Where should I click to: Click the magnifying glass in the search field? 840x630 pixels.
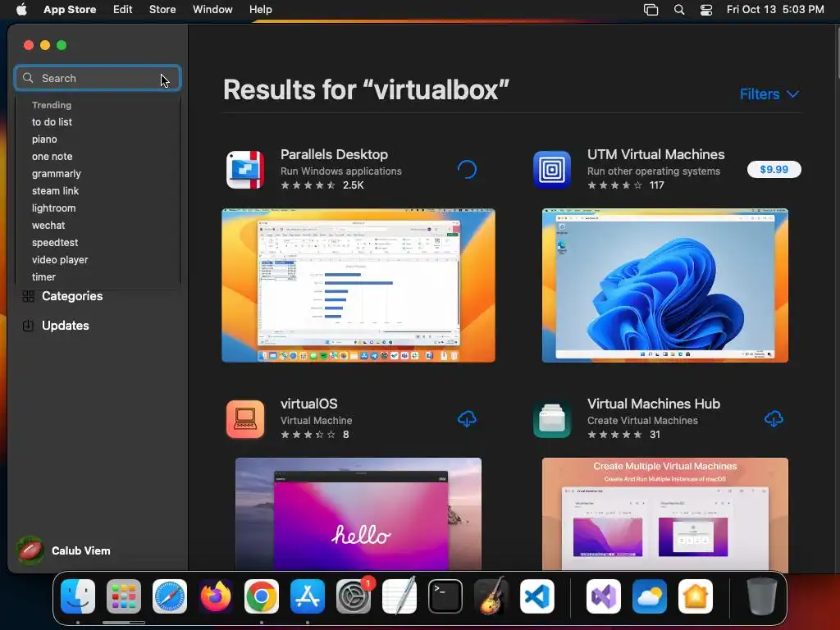point(28,78)
